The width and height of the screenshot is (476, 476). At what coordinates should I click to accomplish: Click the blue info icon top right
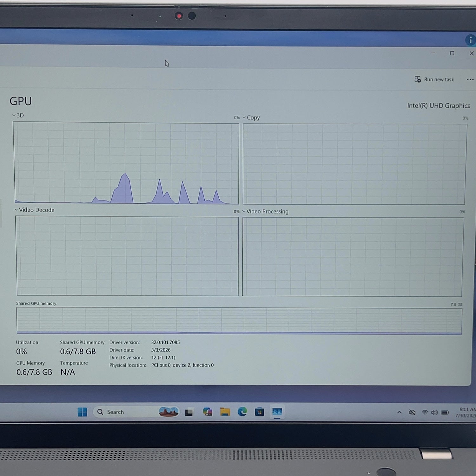click(x=470, y=40)
